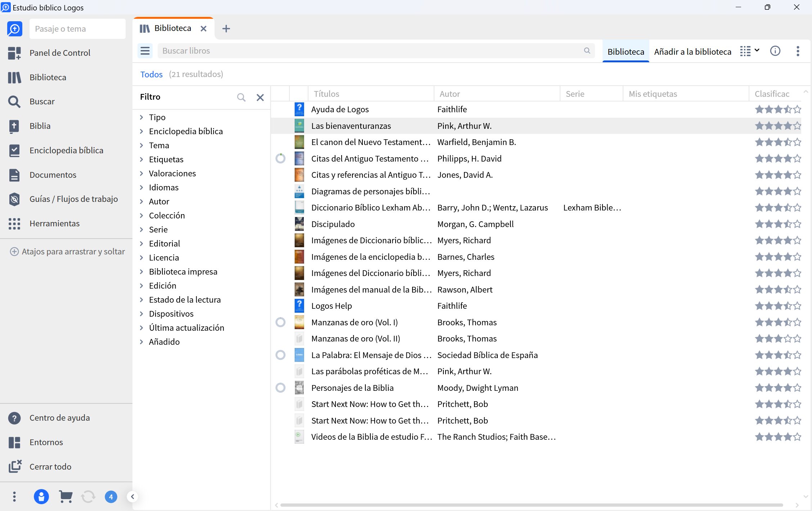Viewport: 812px width, 511px height.
Task: Set star rating for Discipulado
Action: coord(778,224)
